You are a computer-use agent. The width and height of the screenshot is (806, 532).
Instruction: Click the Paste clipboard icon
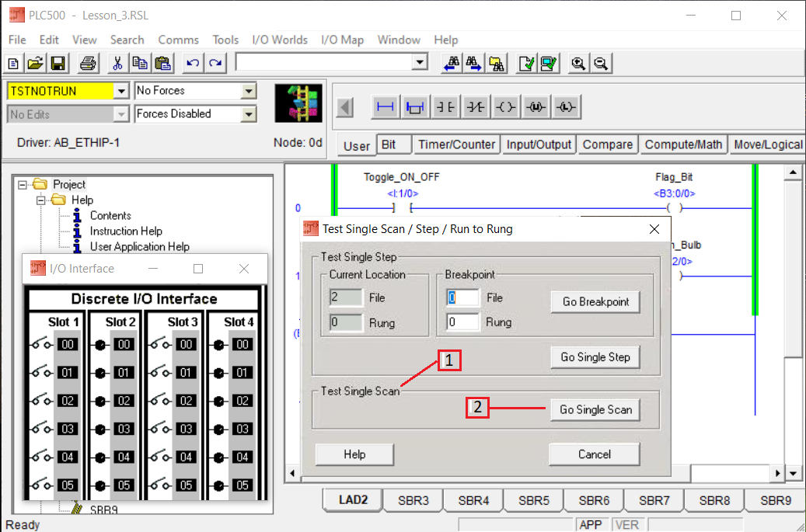162,63
